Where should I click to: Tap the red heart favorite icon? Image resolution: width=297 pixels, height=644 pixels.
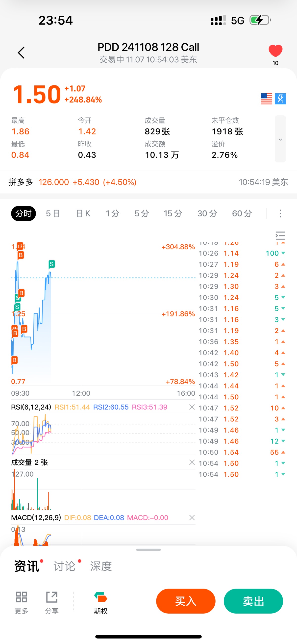point(275,51)
